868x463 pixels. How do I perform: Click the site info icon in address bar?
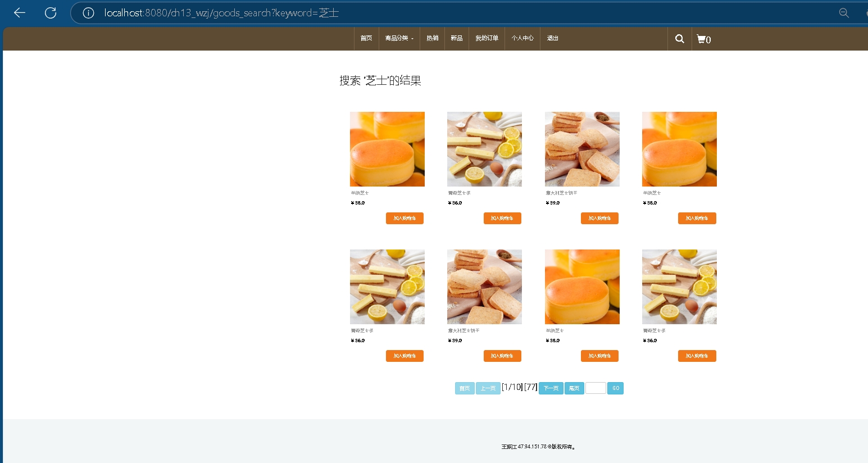tap(88, 13)
